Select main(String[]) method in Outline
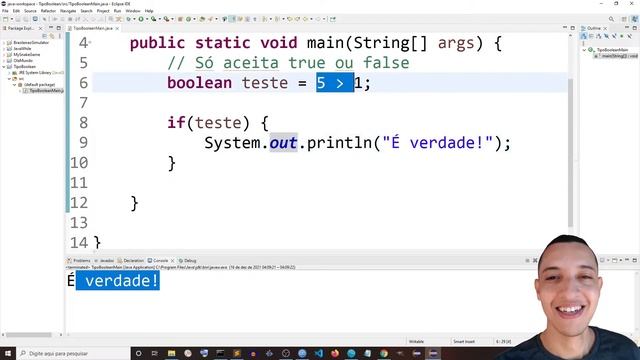 pyautogui.click(x=616, y=56)
